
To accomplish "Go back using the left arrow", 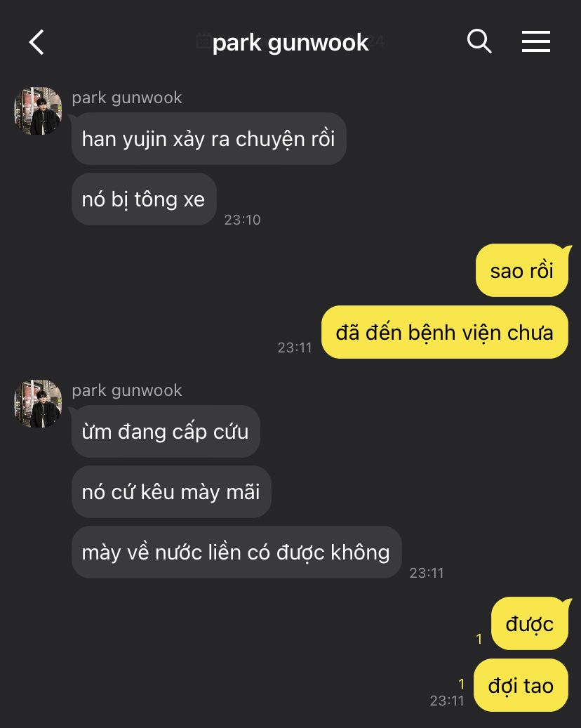I will pos(36,42).
